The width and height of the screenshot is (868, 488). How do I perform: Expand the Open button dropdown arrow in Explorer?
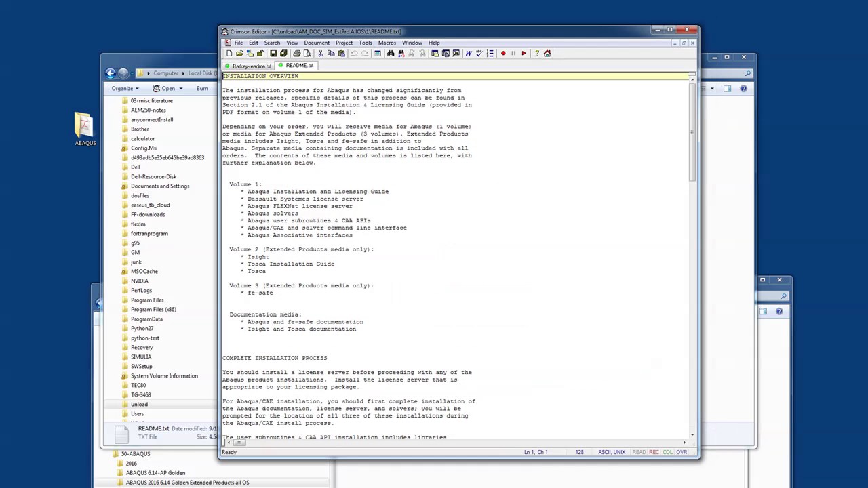(x=180, y=88)
